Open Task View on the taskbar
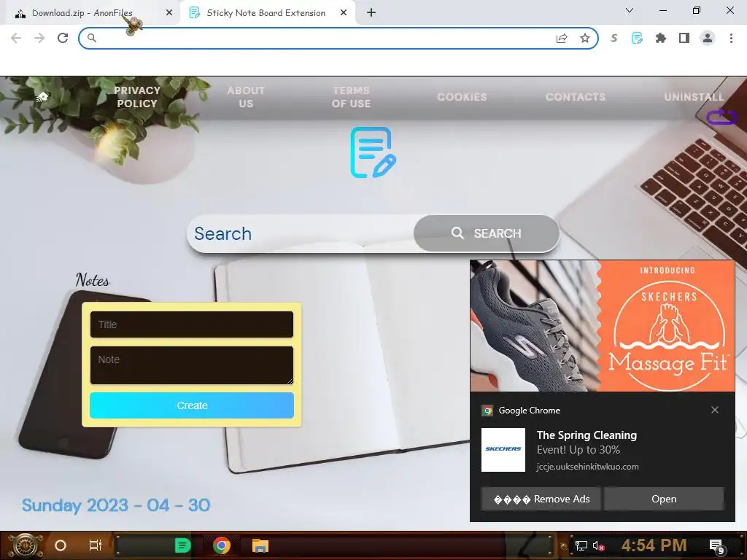 point(96,545)
